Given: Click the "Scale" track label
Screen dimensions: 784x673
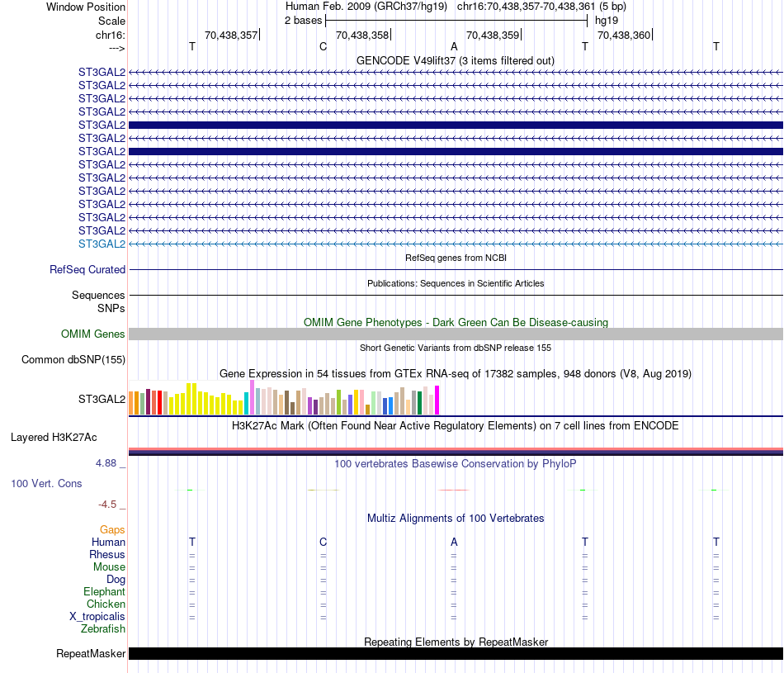Looking at the screenshot, I should click(x=111, y=21).
